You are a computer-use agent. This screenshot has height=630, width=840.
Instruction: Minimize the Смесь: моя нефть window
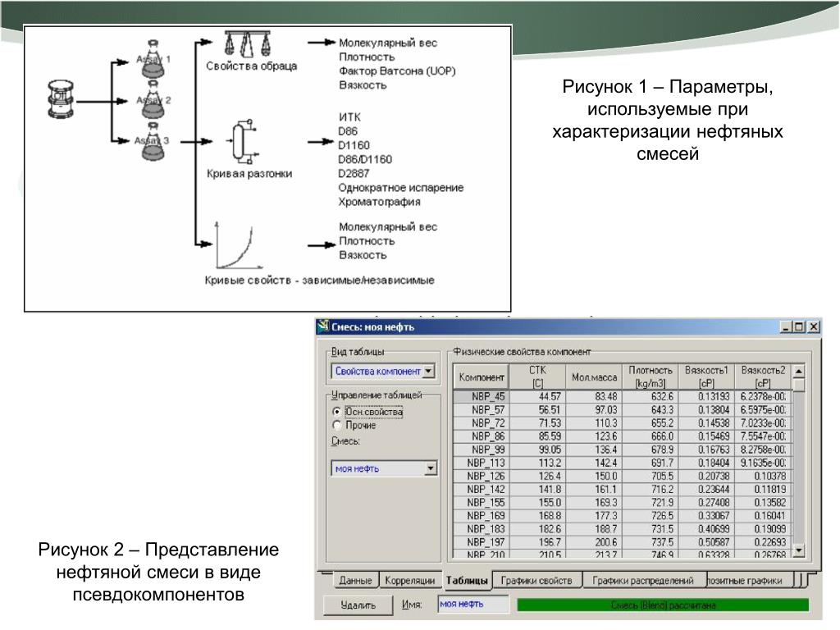coord(786,326)
